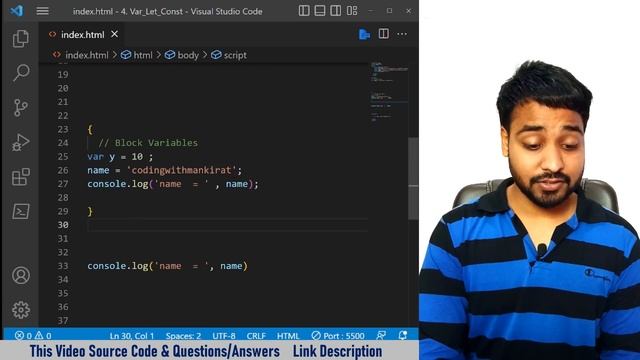
Task: Click console.log on line 27
Action: click(x=118, y=184)
